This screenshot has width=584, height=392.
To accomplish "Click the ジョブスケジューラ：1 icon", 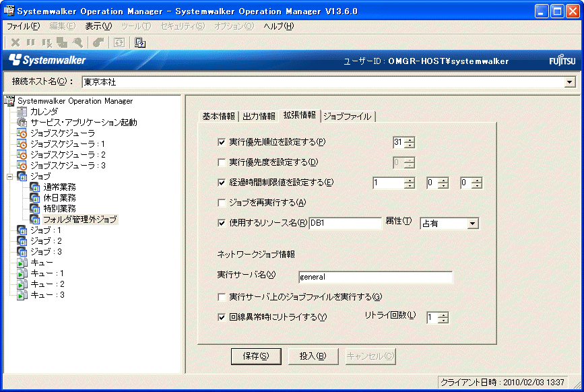I will pos(22,143).
